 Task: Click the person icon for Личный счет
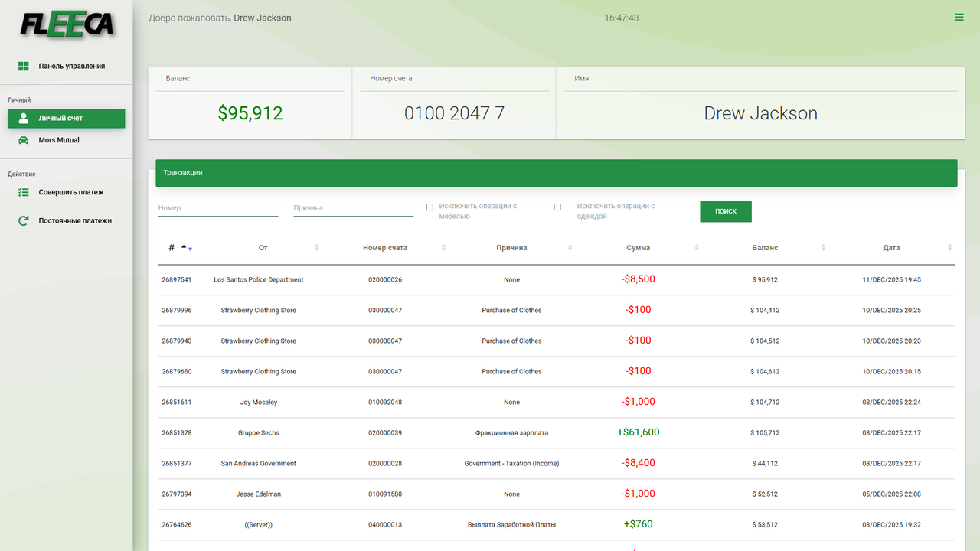24,119
